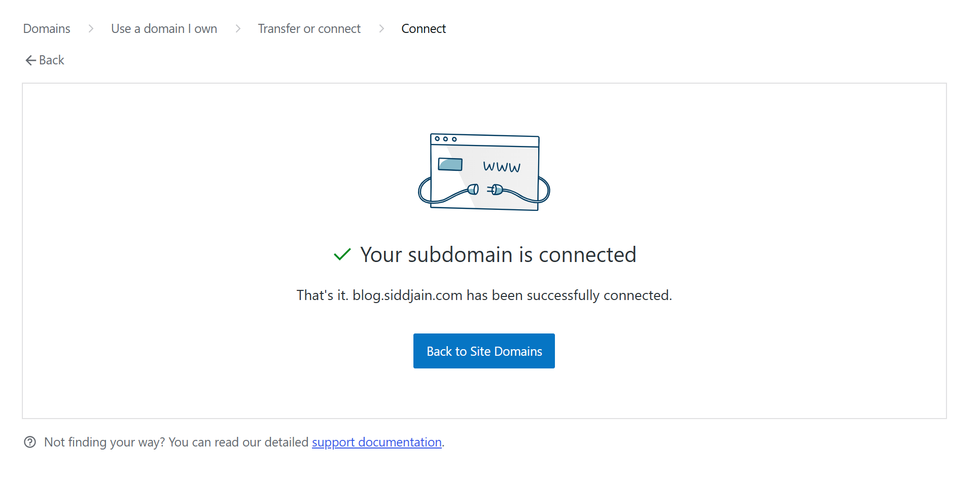Click the question mark help icon
This screenshot has height=485, width=980.
pyautogui.click(x=30, y=442)
